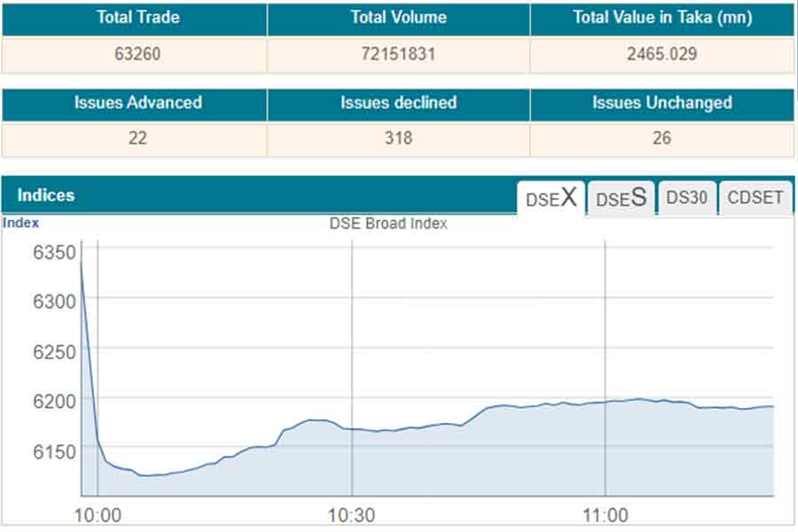Select the DS30 tab

(x=686, y=198)
